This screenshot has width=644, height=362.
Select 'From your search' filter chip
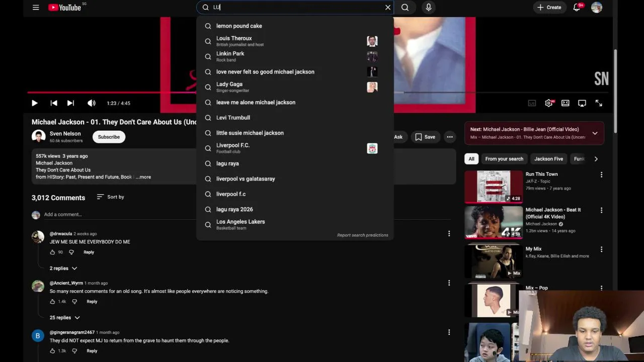504,159
